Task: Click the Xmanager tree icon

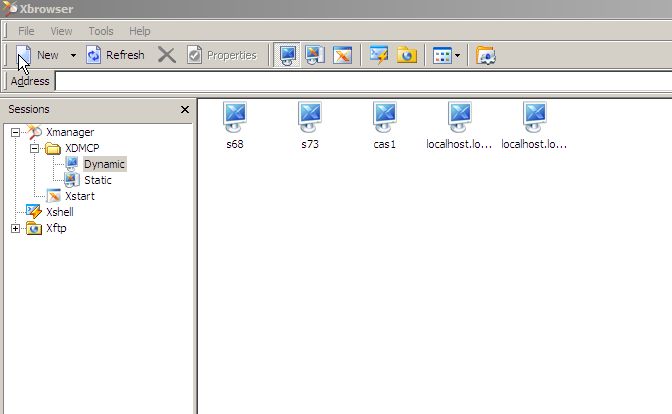Action: pyautogui.click(x=34, y=132)
